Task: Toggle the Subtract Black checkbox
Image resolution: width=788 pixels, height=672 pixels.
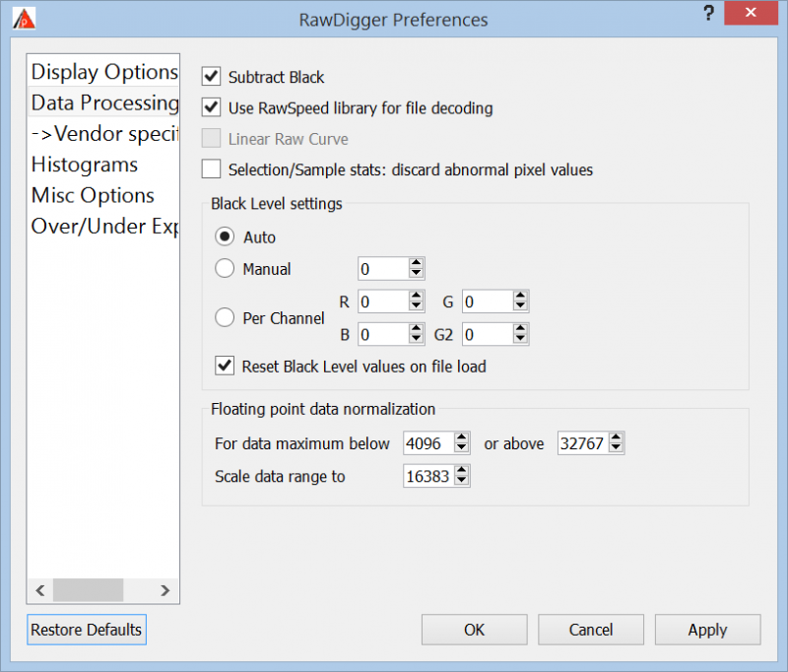Action: pyautogui.click(x=211, y=77)
